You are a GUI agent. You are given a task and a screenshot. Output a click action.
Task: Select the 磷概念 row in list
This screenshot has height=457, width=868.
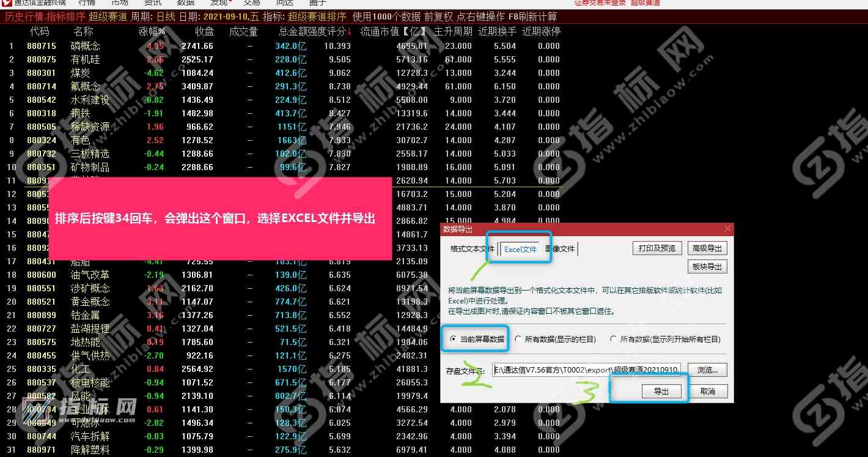(x=86, y=46)
